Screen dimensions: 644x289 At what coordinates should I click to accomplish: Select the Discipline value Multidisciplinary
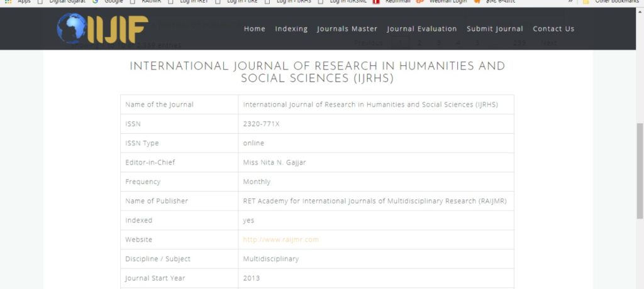270,259
